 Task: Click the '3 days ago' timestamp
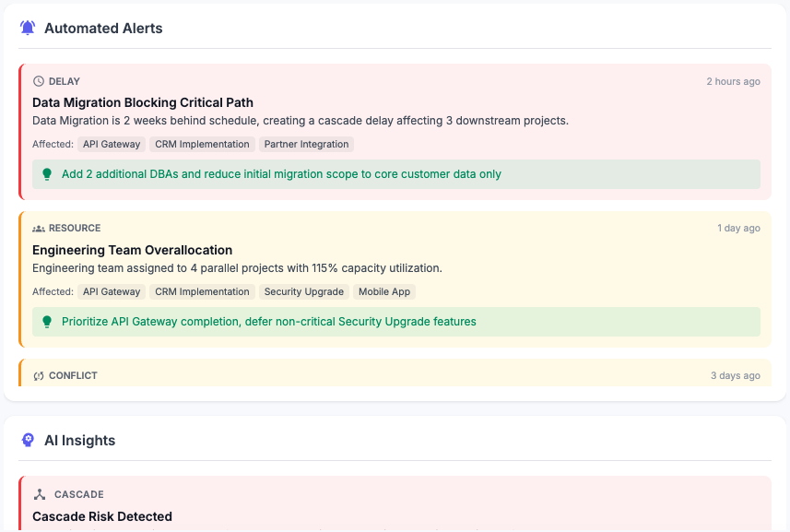(x=735, y=376)
